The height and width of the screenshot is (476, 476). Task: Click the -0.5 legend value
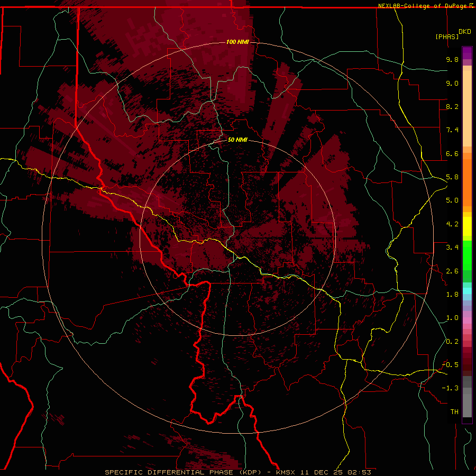(x=450, y=365)
